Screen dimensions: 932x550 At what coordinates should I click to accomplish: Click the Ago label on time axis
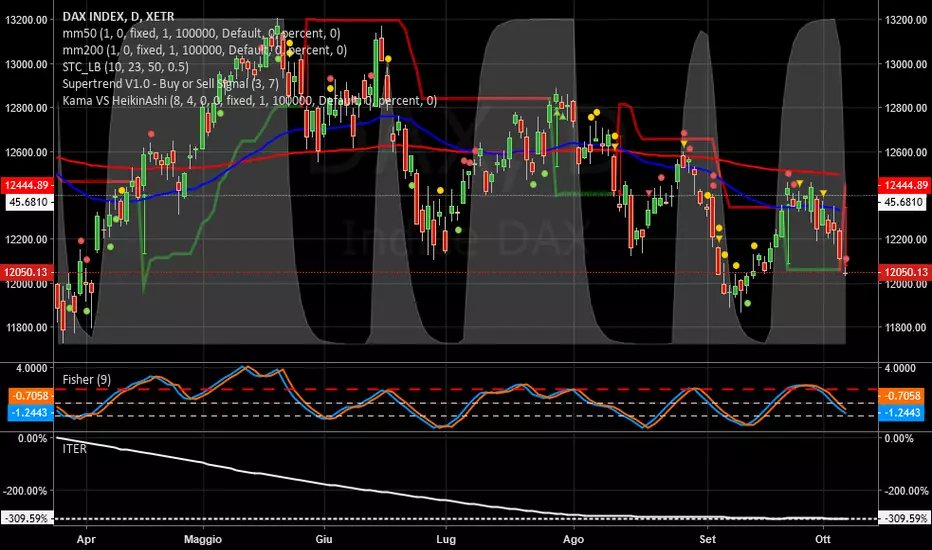point(574,539)
